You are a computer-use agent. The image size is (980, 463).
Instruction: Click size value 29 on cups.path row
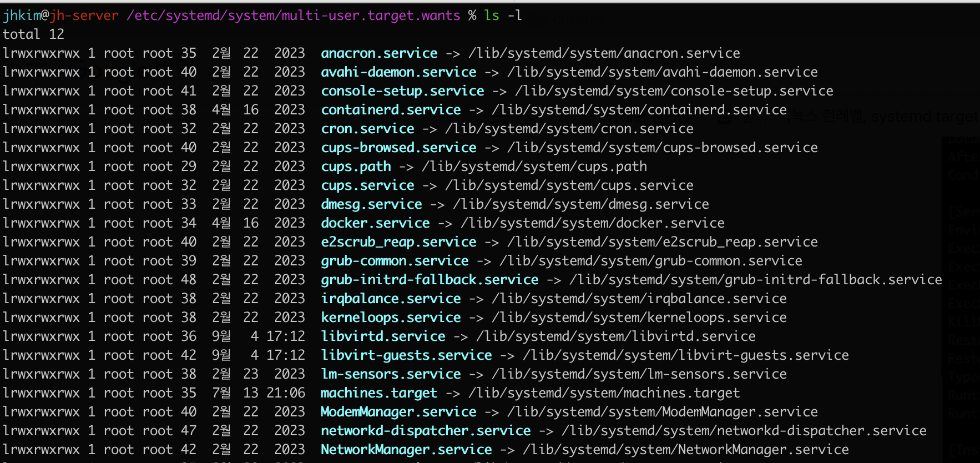pos(189,167)
